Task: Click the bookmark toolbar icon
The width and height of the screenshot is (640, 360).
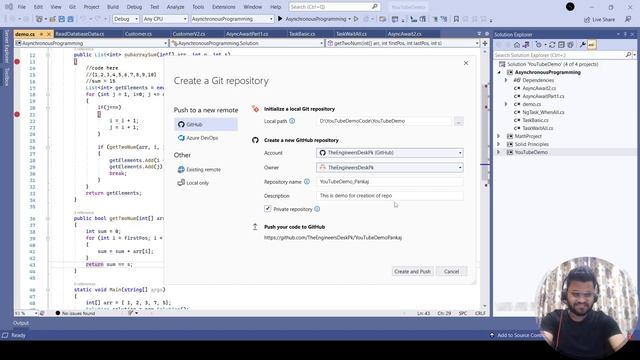Action: (x=456, y=19)
